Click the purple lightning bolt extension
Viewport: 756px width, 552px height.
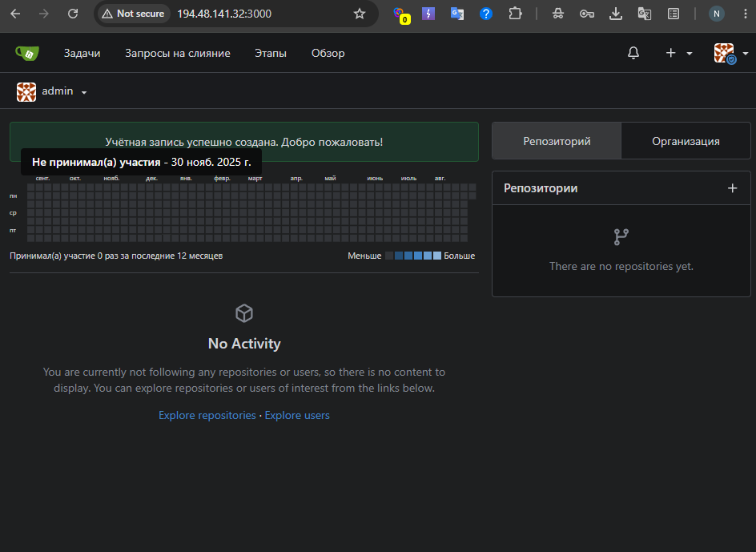tap(428, 14)
